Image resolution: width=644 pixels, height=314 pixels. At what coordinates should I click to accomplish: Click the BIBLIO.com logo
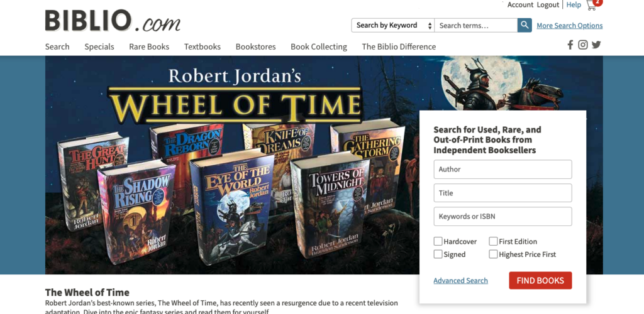(113, 21)
